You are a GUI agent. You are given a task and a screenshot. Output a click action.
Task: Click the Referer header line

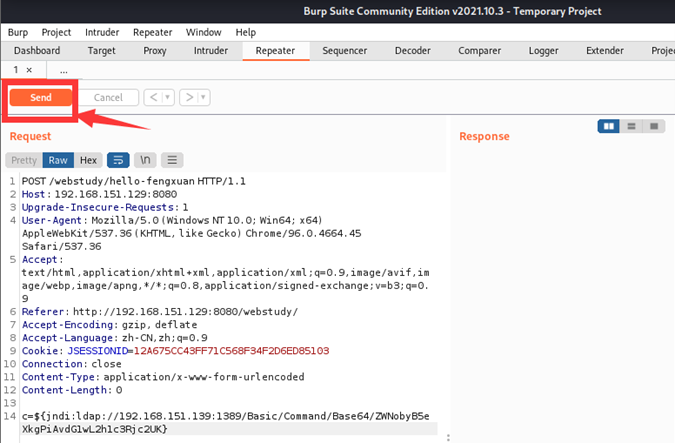click(x=160, y=311)
